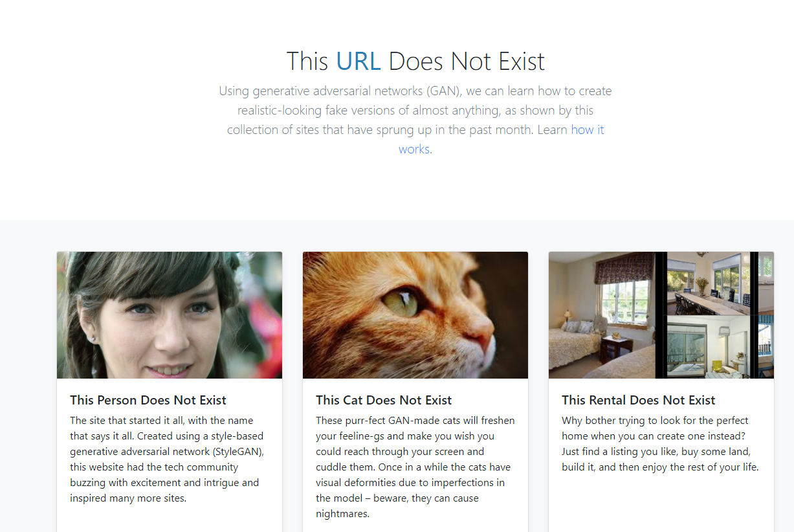Viewport: 794px width, 532px height.
Task: Click the rental home description text
Action: pyautogui.click(x=660, y=443)
